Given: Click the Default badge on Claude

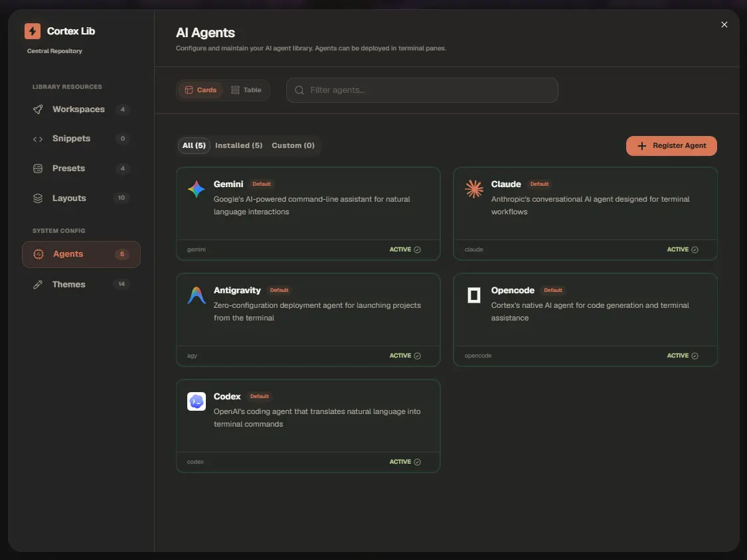Looking at the screenshot, I should click(539, 184).
